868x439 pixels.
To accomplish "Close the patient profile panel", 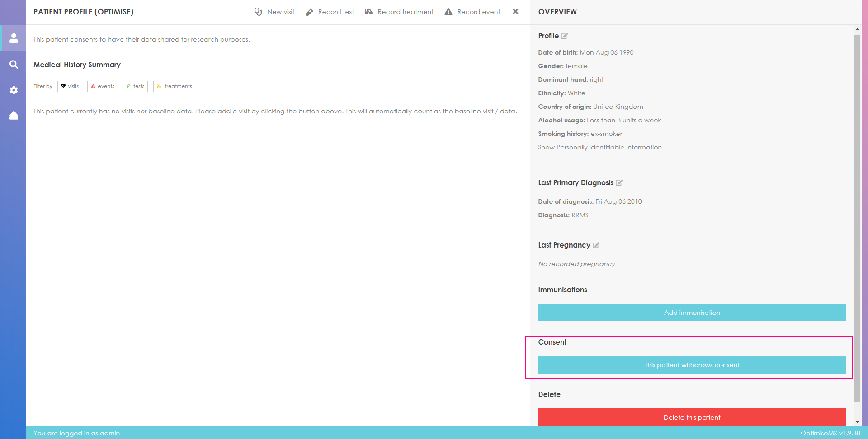I will pos(515,12).
